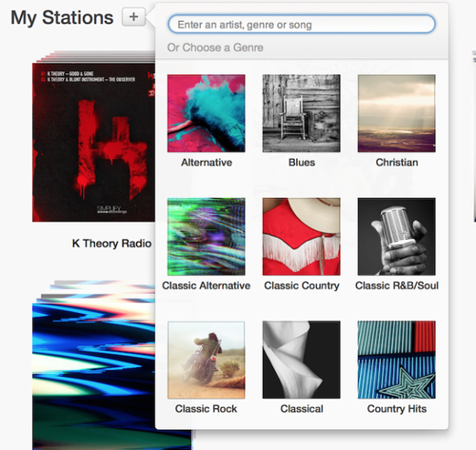Select the Classic Alternative genre artwork
The image size is (476, 450).
pyautogui.click(x=207, y=237)
